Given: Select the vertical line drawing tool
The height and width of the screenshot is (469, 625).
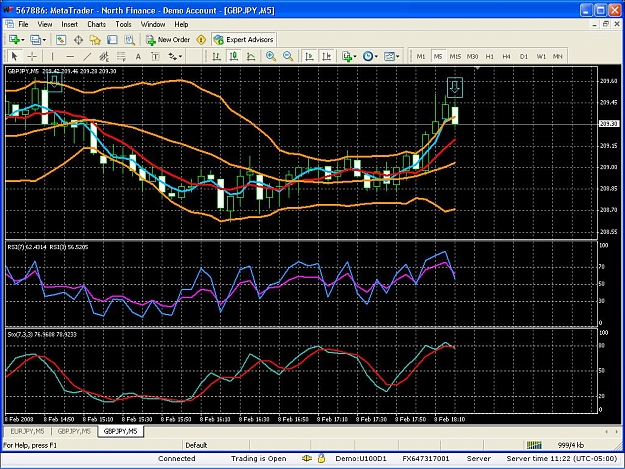Looking at the screenshot, I should click(52, 56).
